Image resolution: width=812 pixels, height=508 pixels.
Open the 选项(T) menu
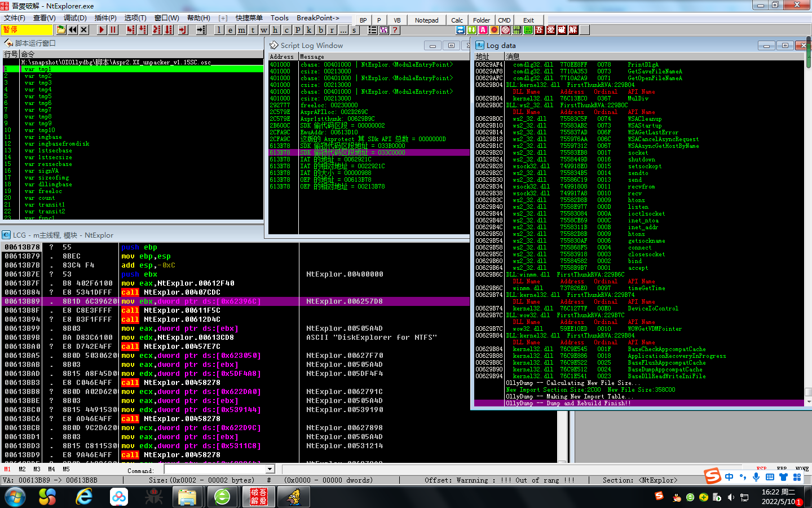(x=135, y=18)
